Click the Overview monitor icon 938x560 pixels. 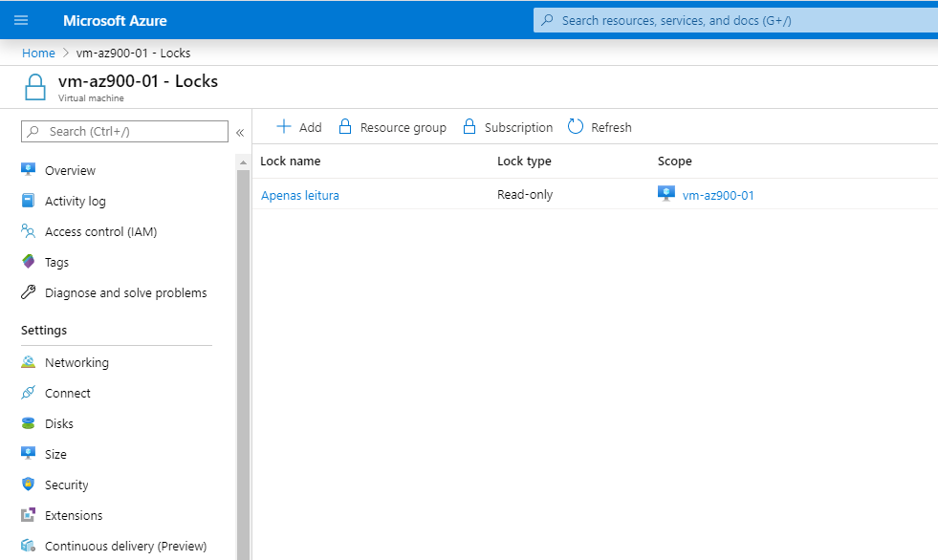(28, 170)
